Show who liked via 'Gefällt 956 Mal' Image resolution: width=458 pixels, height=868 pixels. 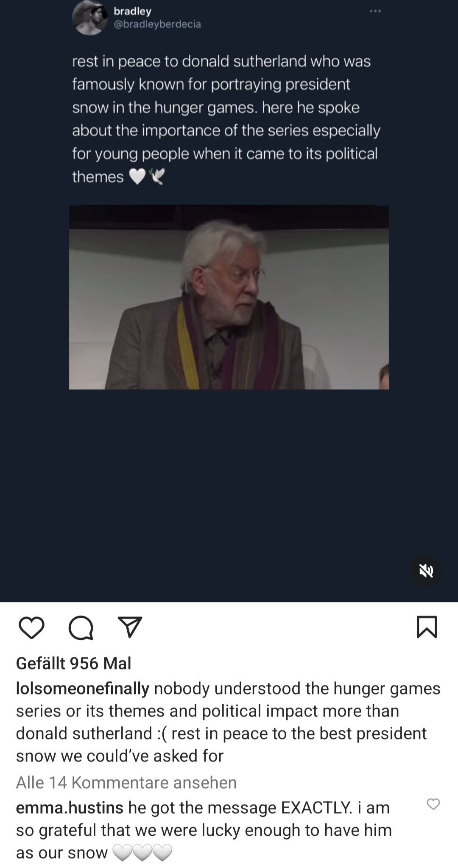coord(74,663)
